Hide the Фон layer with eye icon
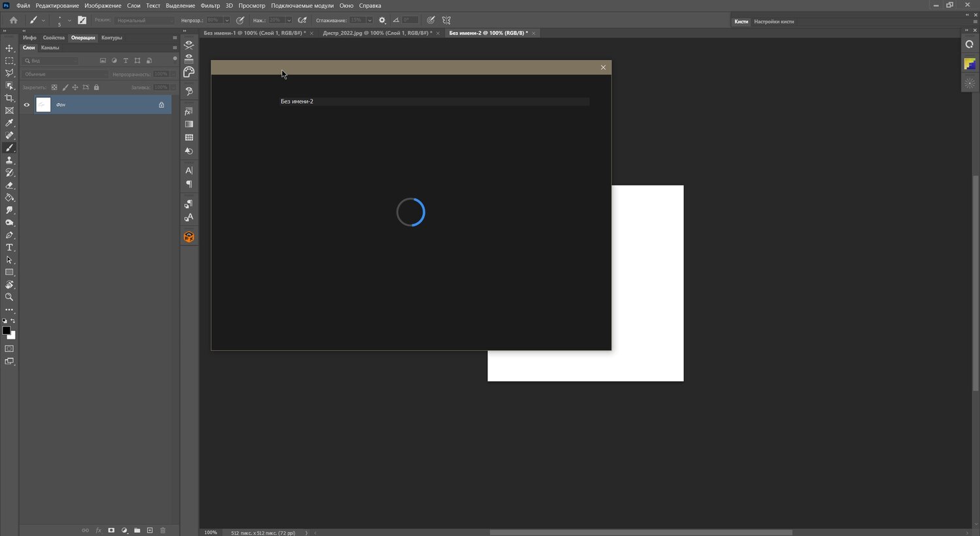The height and width of the screenshot is (536, 980). pyautogui.click(x=27, y=104)
